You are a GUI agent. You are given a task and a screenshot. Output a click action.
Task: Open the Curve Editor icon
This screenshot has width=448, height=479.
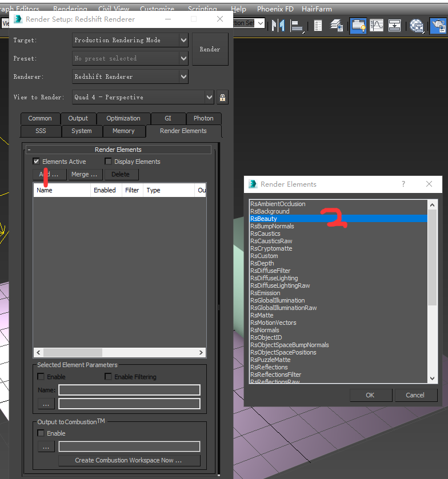pos(377,25)
